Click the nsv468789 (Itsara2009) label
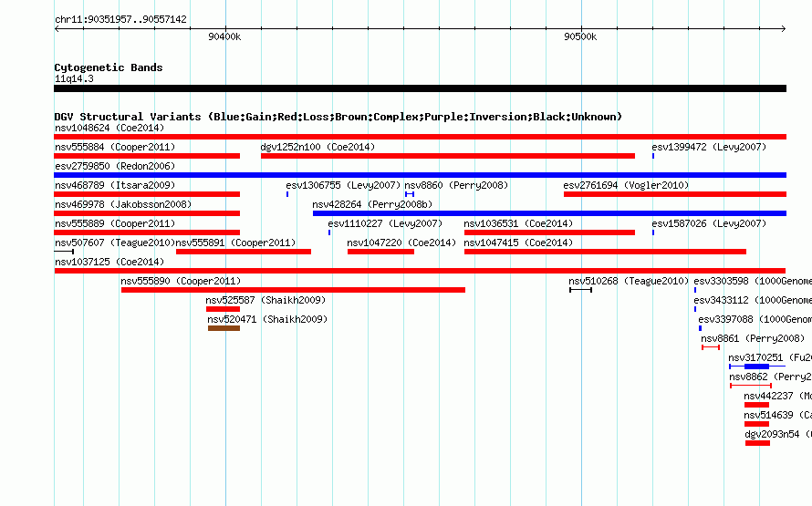 coord(115,186)
